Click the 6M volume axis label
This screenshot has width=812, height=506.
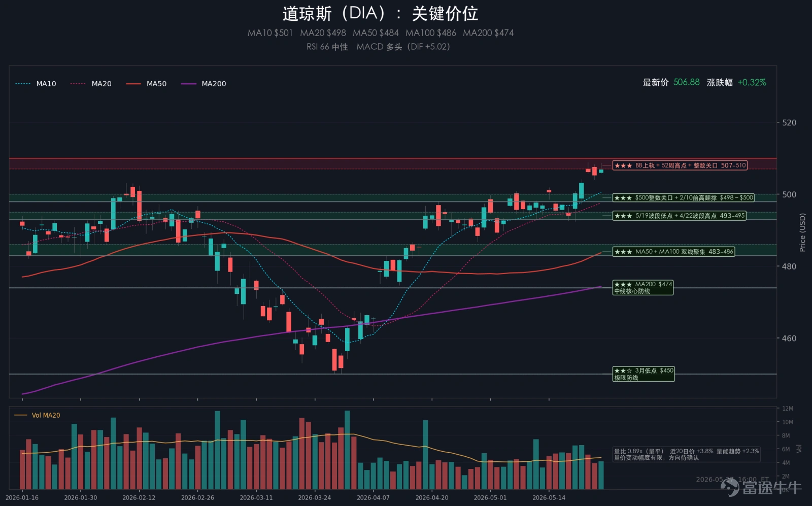[x=786, y=449]
